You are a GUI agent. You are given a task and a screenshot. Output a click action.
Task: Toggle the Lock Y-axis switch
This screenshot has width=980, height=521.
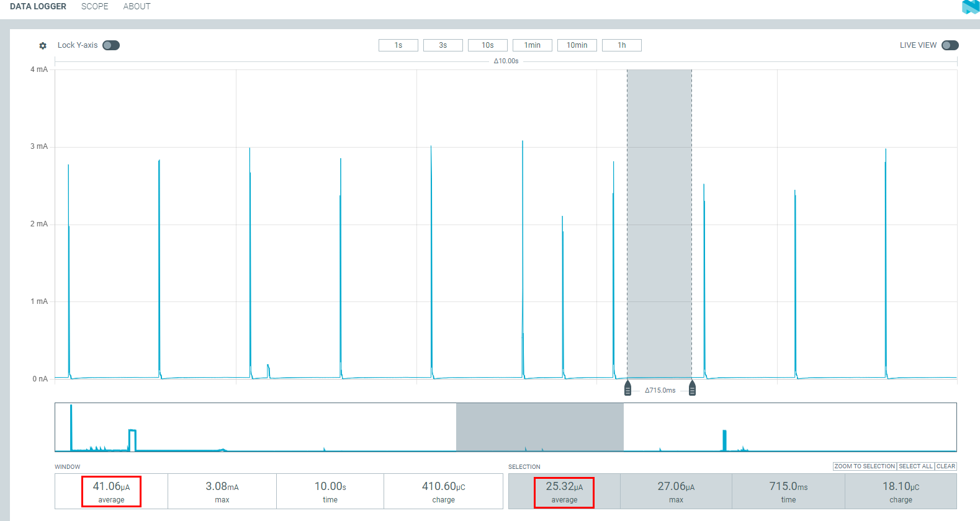tap(111, 45)
